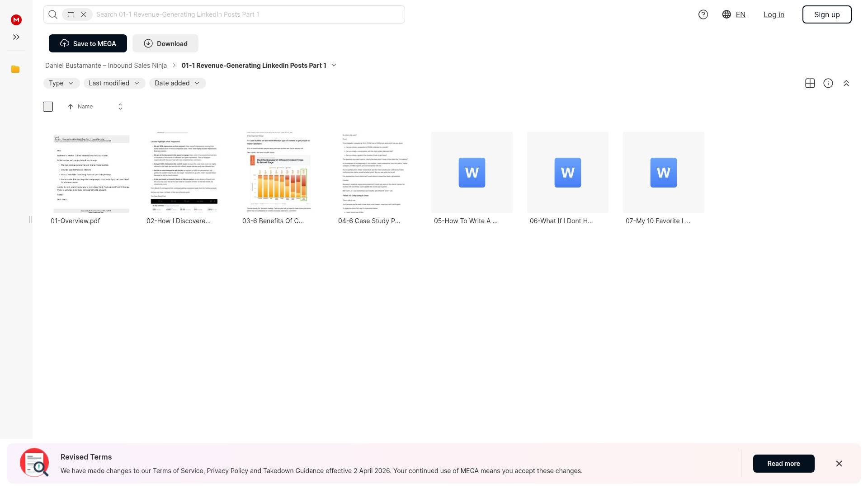Open the folder icon in sidebar

(15, 69)
